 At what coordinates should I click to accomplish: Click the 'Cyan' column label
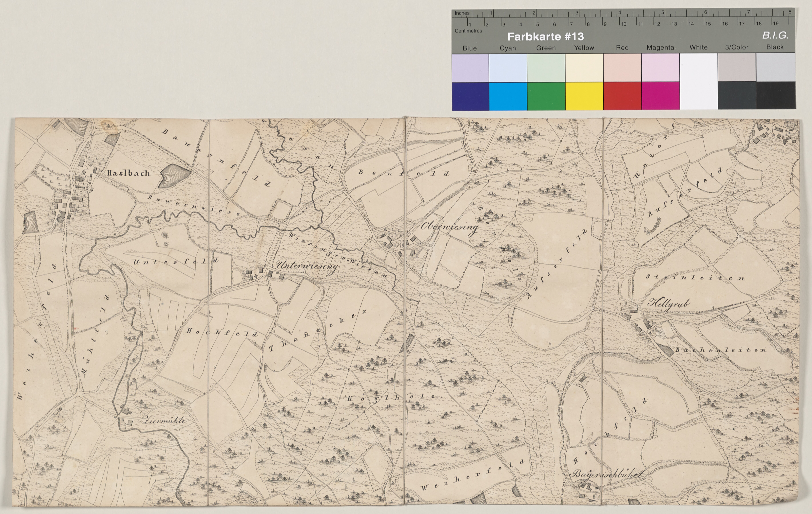pos(508,48)
